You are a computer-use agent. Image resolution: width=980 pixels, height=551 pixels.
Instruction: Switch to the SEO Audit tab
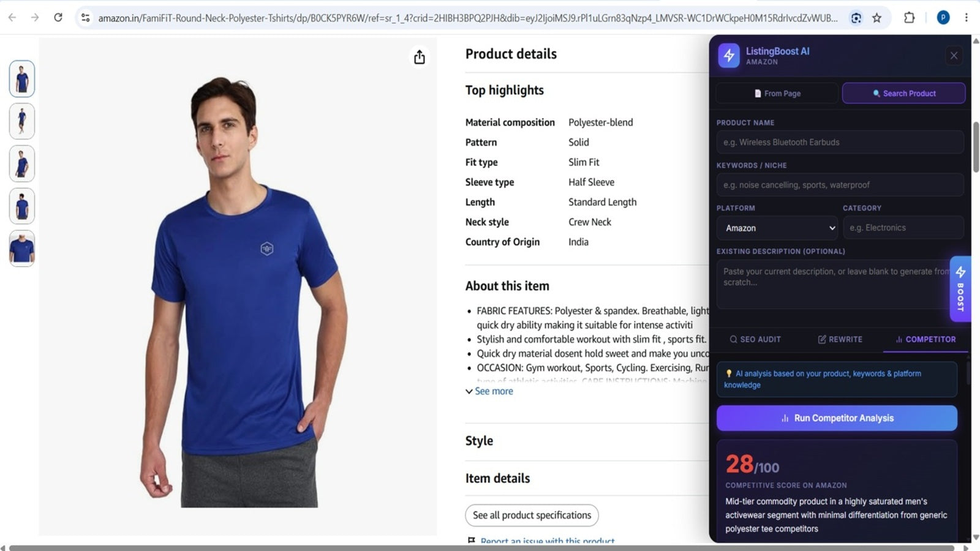click(755, 339)
